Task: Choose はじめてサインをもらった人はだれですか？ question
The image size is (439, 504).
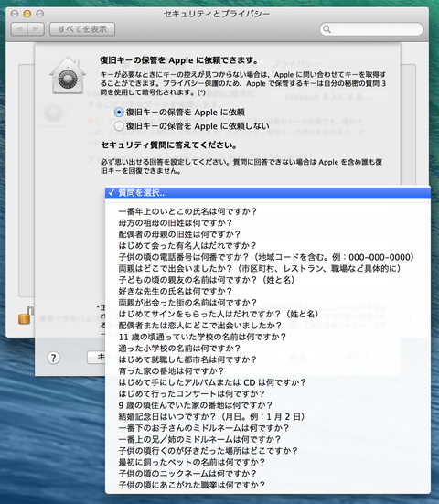Action: click(x=268, y=314)
